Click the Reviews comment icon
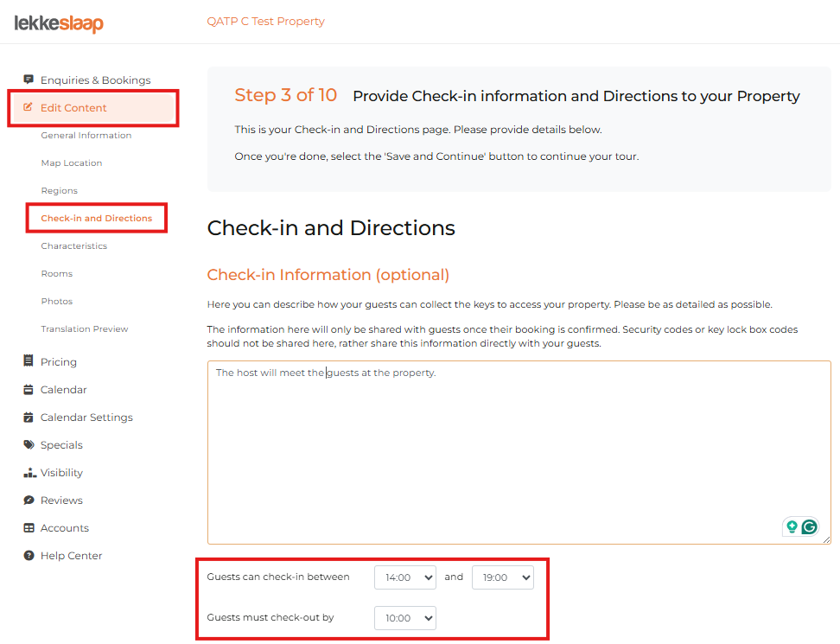The height and width of the screenshot is (644, 840). [29, 500]
